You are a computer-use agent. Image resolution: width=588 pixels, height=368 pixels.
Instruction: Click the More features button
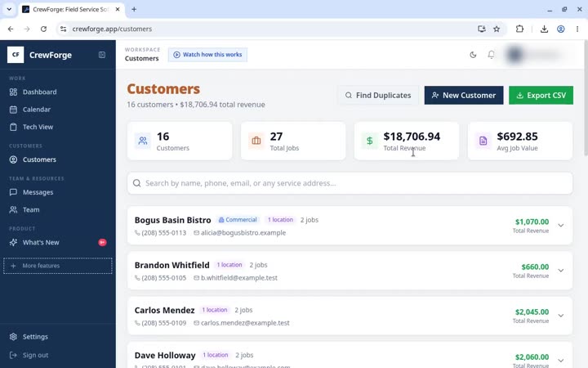pyautogui.click(x=58, y=266)
